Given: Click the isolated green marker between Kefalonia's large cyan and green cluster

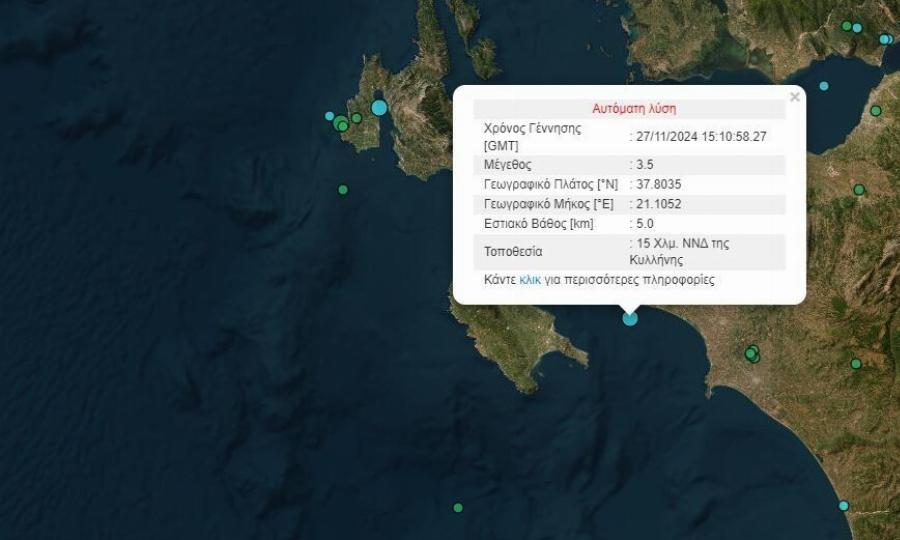Looking at the screenshot, I should 356,118.
